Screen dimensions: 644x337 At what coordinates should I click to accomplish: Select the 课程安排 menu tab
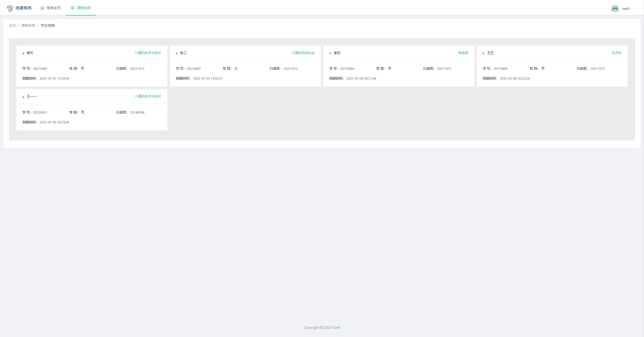click(x=84, y=8)
